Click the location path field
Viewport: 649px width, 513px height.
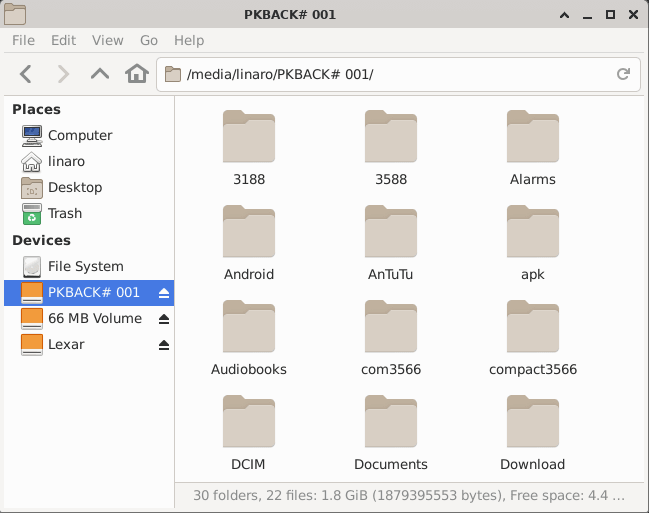pyautogui.click(x=398, y=75)
